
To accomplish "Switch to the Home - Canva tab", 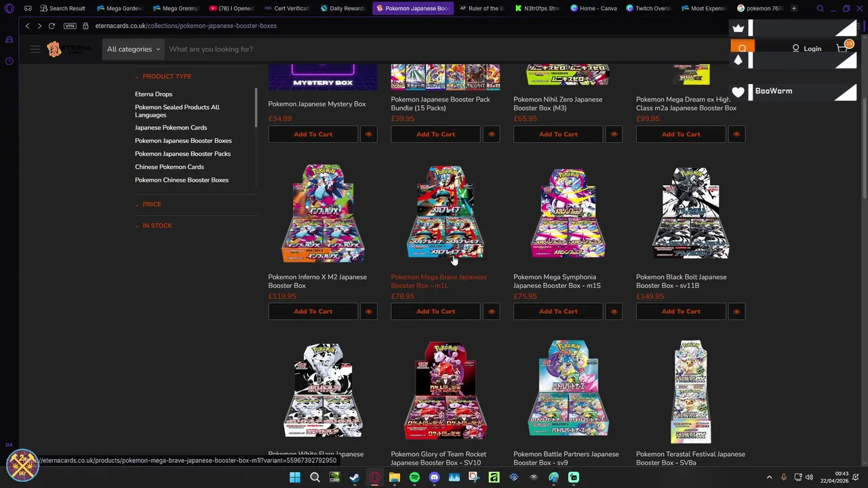I will (594, 8).
